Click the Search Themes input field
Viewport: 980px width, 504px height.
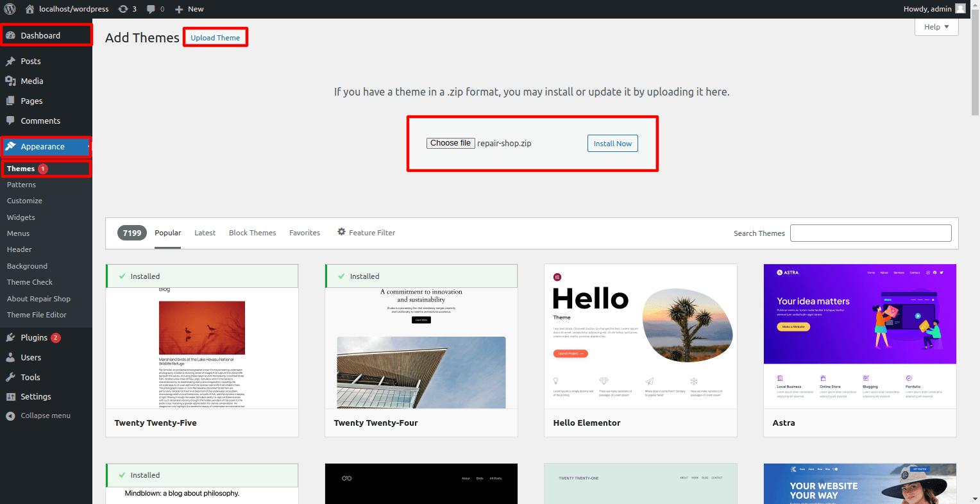click(x=870, y=233)
